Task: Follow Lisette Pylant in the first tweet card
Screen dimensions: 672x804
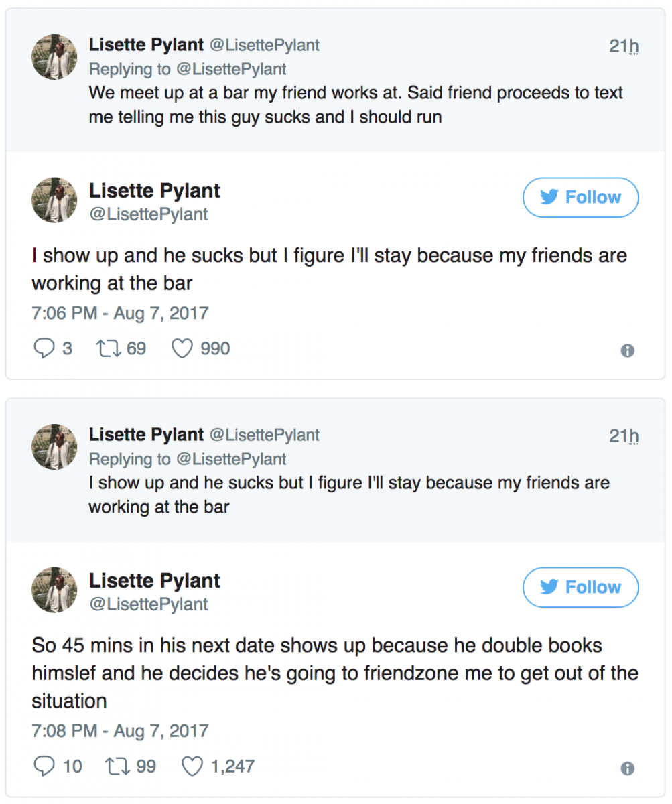Action: 581,197
